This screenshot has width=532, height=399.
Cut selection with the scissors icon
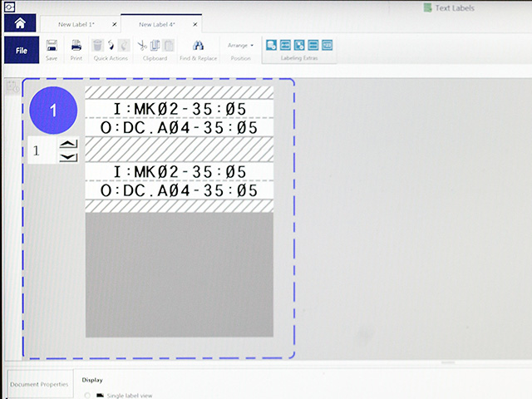click(142, 45)
